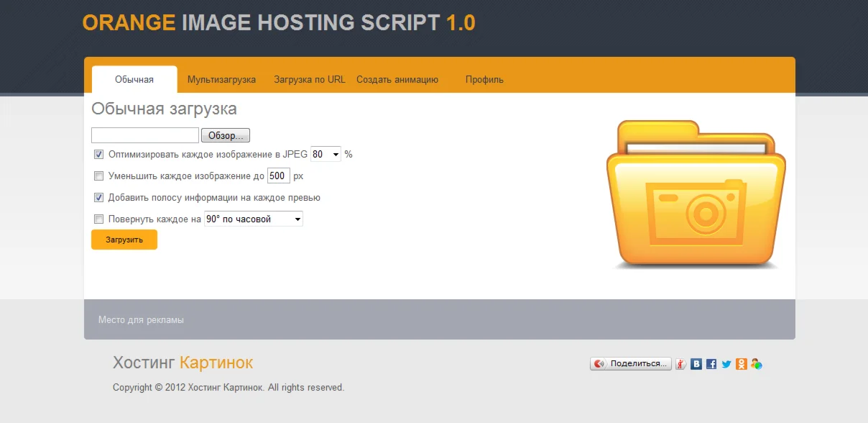
Task: Go to the Профиль tab
Action: pos(484,80)
